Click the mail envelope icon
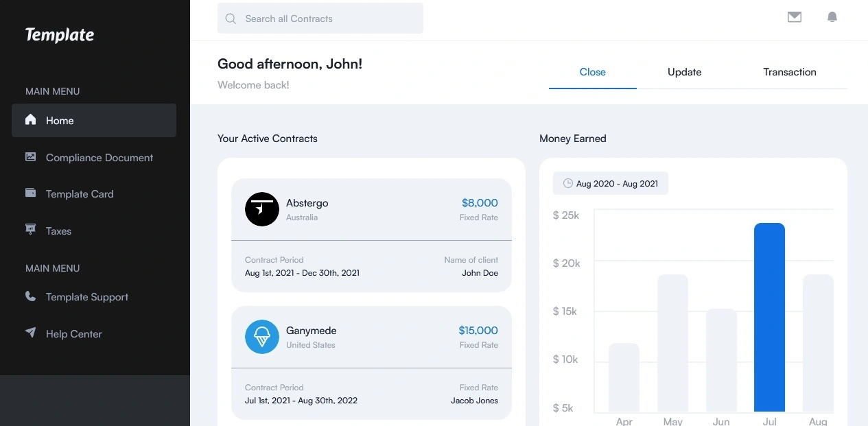Image resolution: width=868 pixels, height=426 pixels. [795, 18]
